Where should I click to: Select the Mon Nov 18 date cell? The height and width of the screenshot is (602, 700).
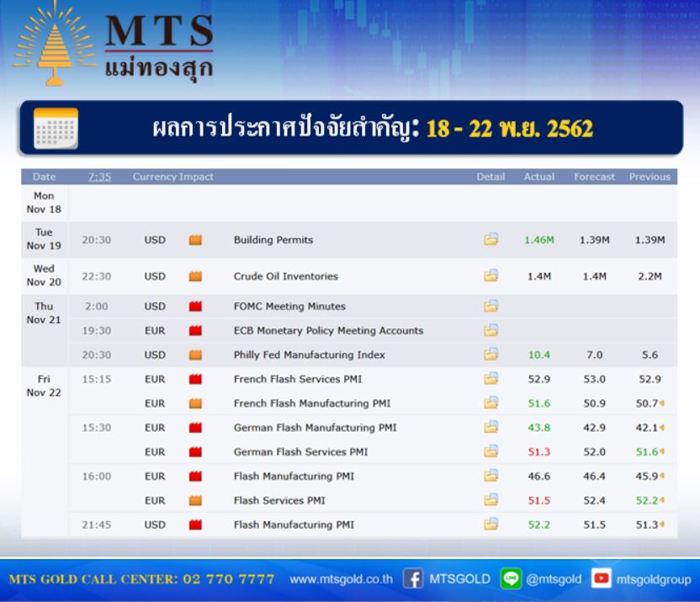[44, 202]
